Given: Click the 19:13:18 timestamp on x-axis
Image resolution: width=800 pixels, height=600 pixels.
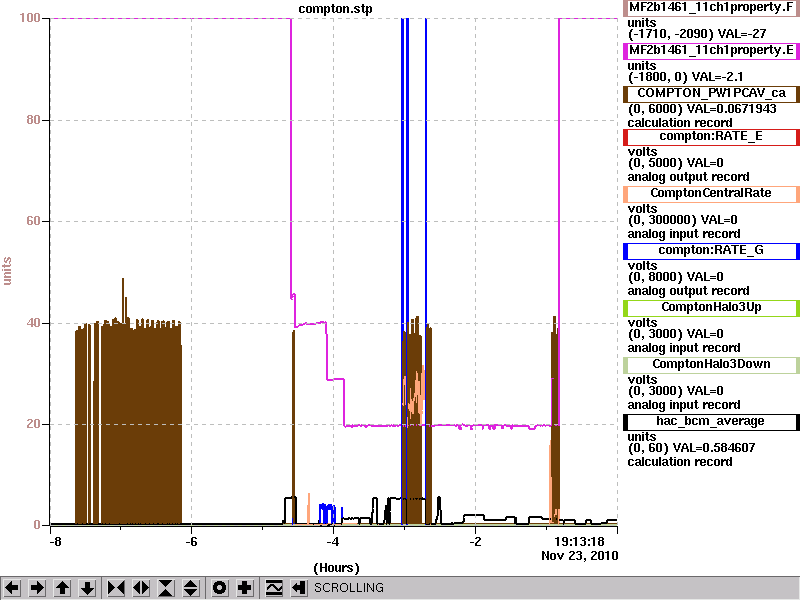Looking at the screenshot, I should [580, 542].
